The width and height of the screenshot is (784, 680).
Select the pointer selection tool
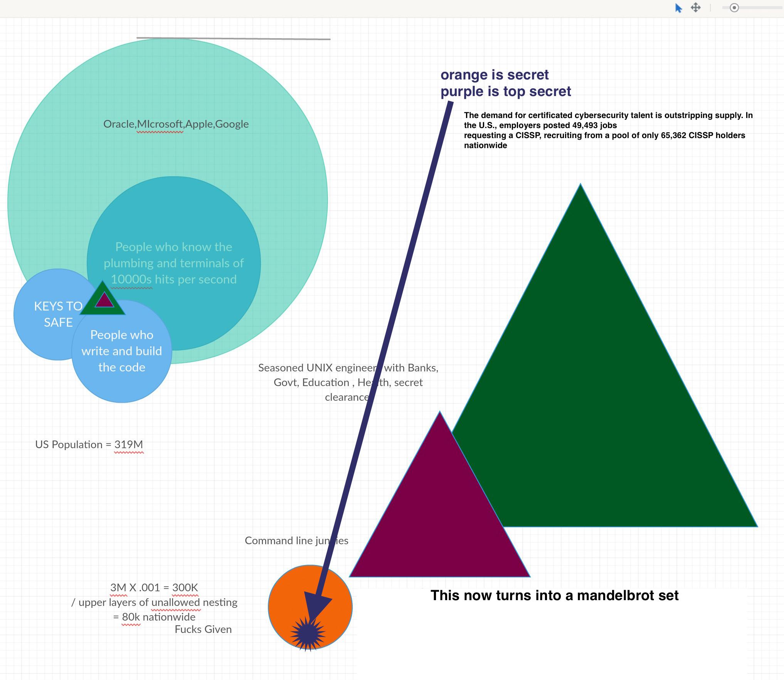tap(678, 8)
